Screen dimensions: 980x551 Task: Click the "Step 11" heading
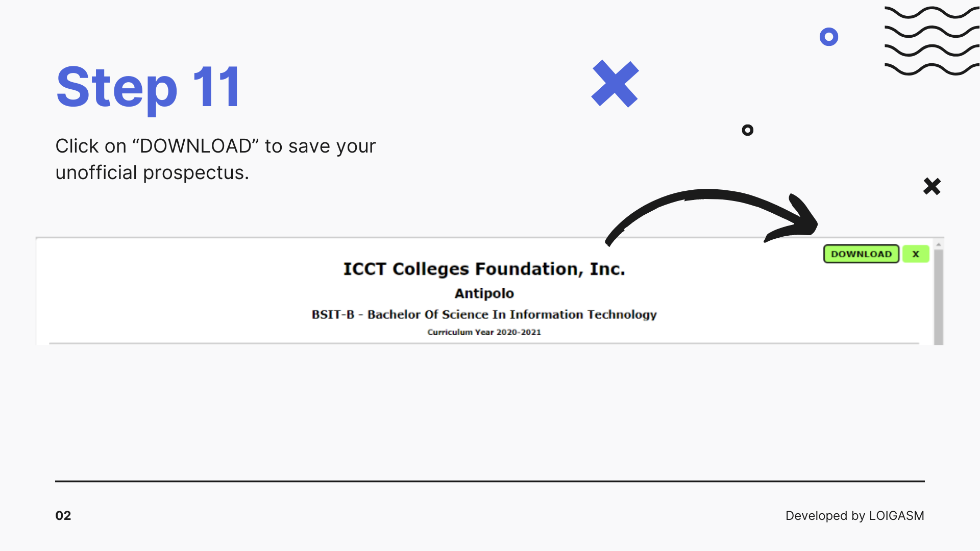coord(148,87)
